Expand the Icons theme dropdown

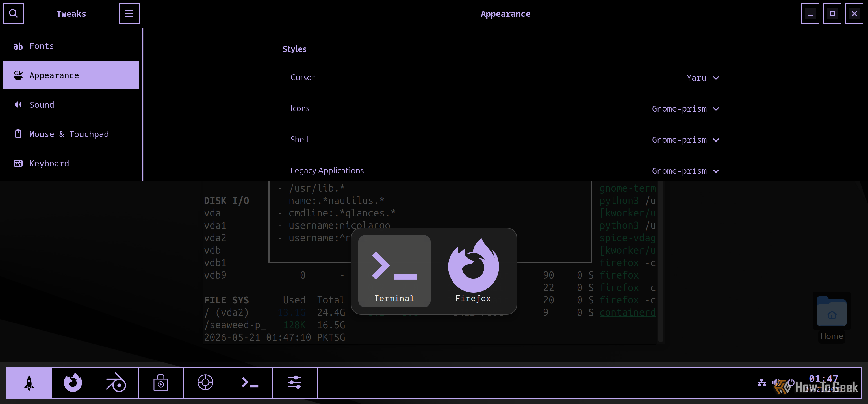(685, 109)
